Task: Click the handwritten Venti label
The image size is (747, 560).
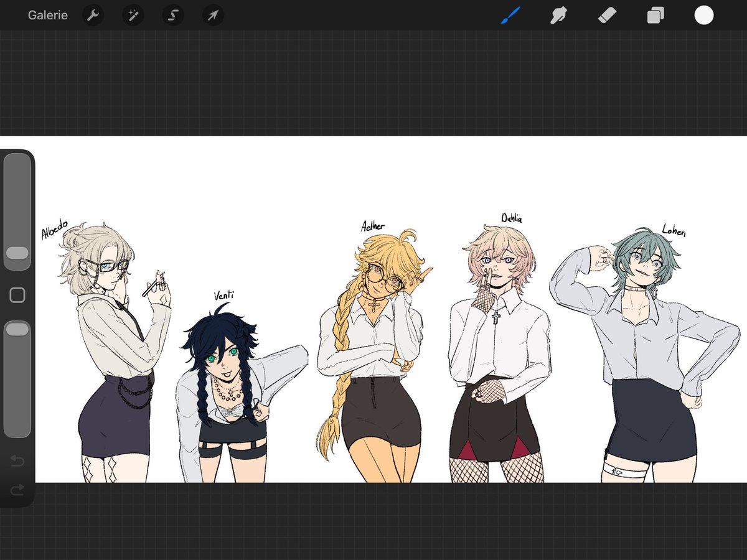Action: point(223,295)
